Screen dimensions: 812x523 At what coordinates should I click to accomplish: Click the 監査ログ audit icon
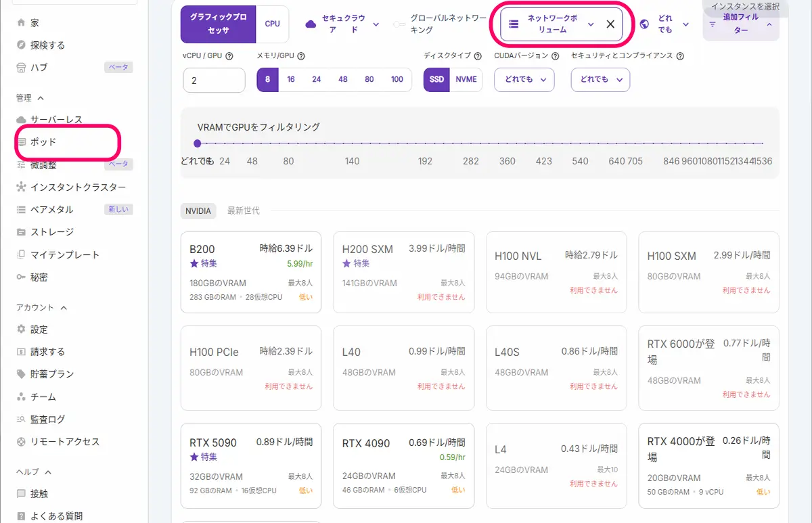click(21, 419)
